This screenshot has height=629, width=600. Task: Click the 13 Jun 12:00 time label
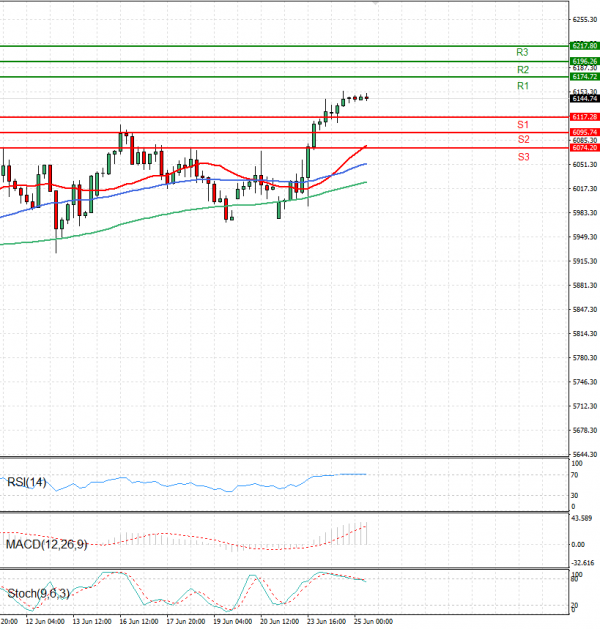(x=92, y=621)
